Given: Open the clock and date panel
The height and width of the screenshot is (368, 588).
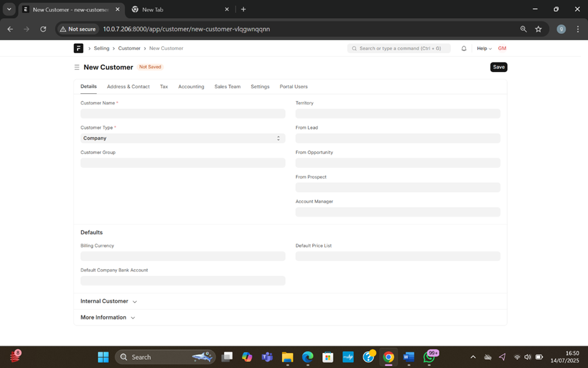Looking at the screenshot, I should point(565,357).
